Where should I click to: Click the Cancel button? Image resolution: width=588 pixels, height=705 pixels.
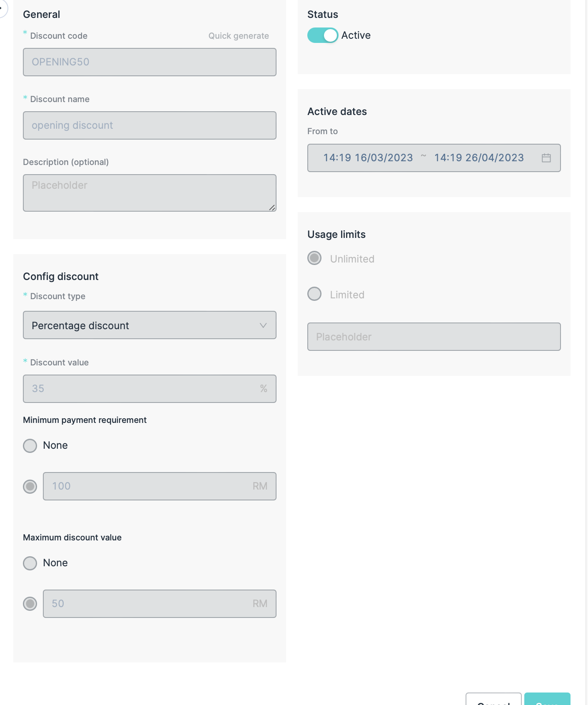pos(493,701)
